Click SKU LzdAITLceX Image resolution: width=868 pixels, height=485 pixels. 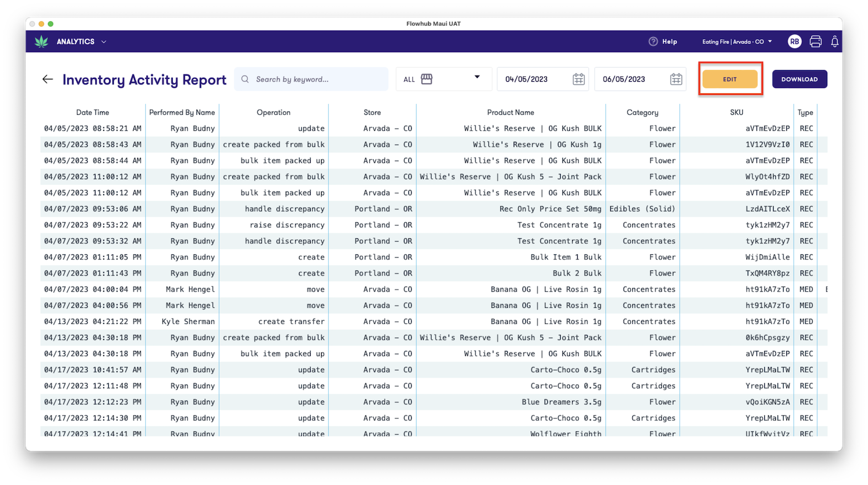click(x=768, y=209)
